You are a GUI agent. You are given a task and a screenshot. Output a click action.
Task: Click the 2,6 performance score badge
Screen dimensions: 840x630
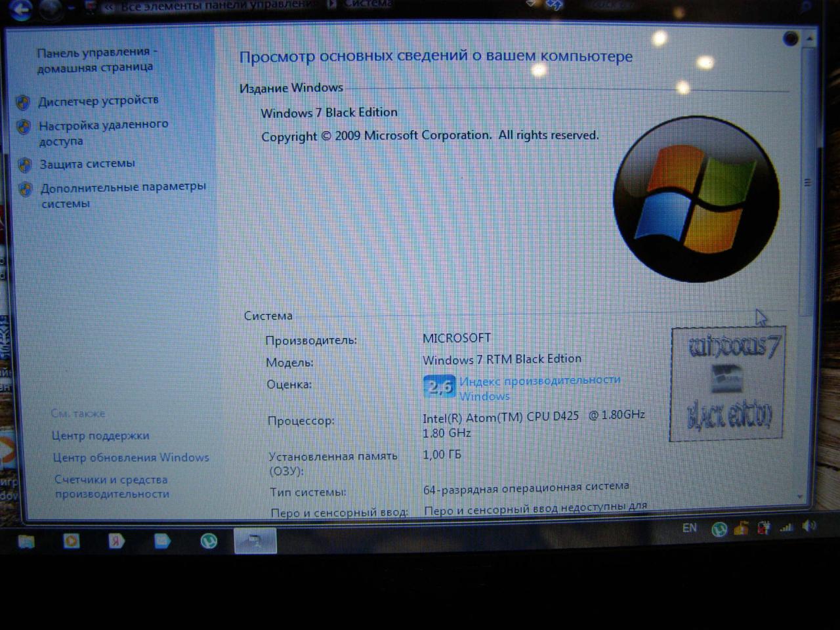tap(439, 387)
